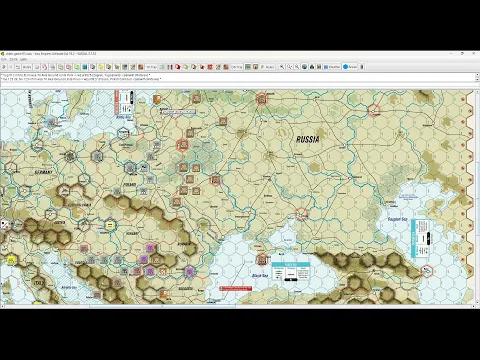Click the chat log scroll up arrow
480x360 pixels.
click(x=477, y=75)
